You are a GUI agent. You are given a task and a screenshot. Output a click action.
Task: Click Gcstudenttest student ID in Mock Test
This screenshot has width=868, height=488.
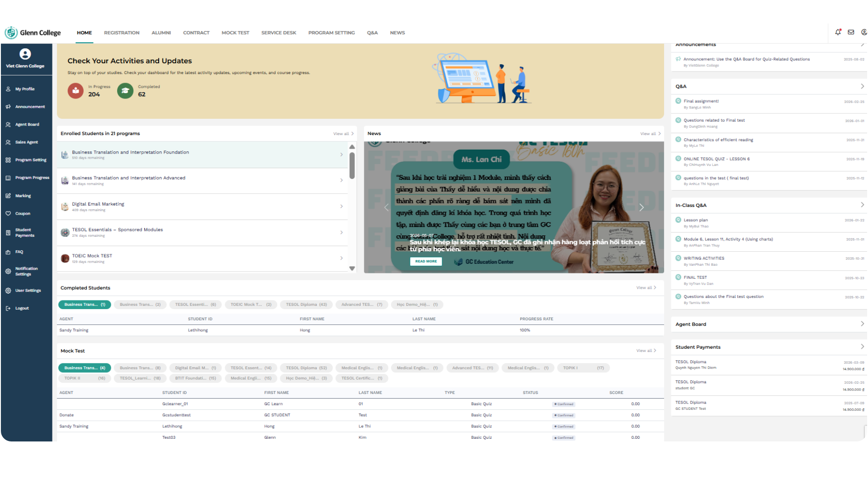click(176, 415)
